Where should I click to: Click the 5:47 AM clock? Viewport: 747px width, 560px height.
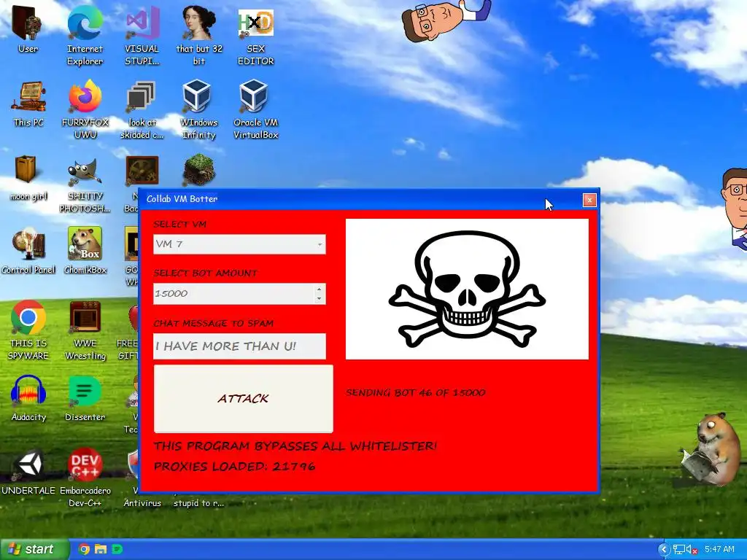719,549
